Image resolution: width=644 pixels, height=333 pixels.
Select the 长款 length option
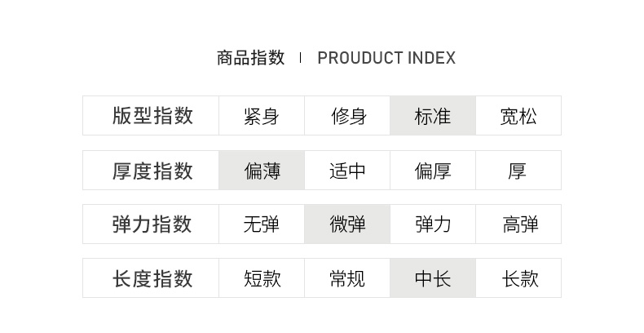518,278
